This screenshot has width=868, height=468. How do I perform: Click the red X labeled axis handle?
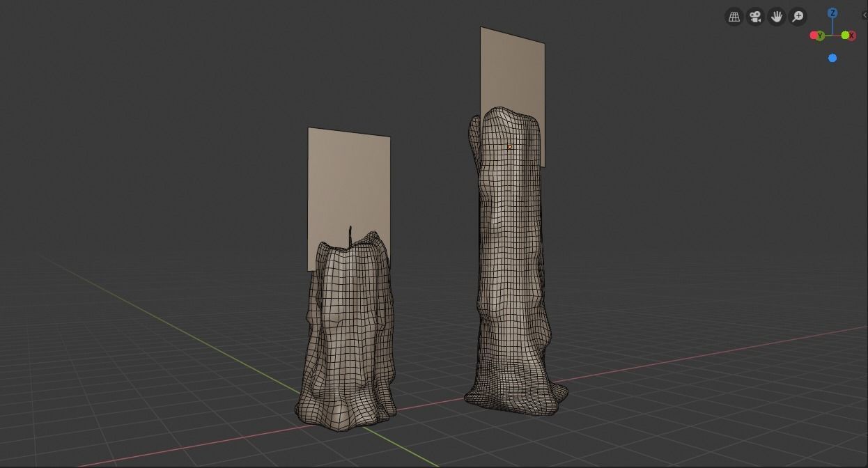click(x=851, y=36)
